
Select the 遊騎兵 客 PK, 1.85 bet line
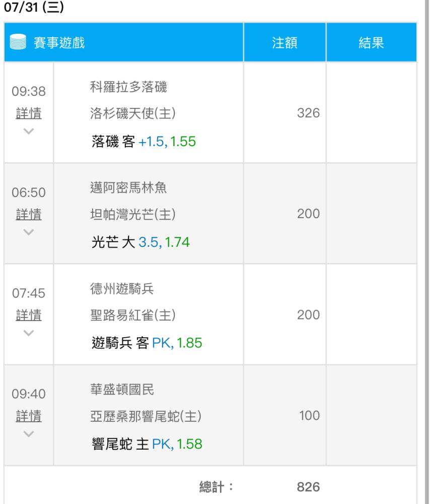[147, 343]
